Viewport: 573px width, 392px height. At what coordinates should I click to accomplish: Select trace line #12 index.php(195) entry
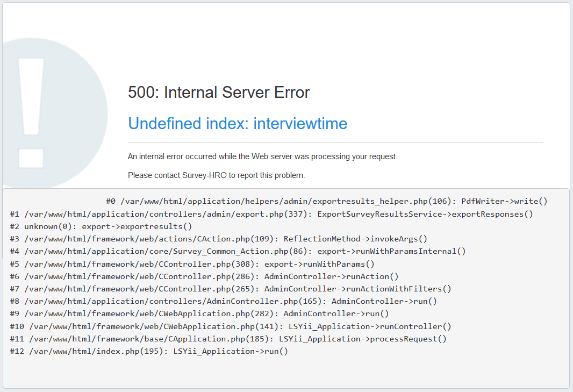click(x=149, y=351)
